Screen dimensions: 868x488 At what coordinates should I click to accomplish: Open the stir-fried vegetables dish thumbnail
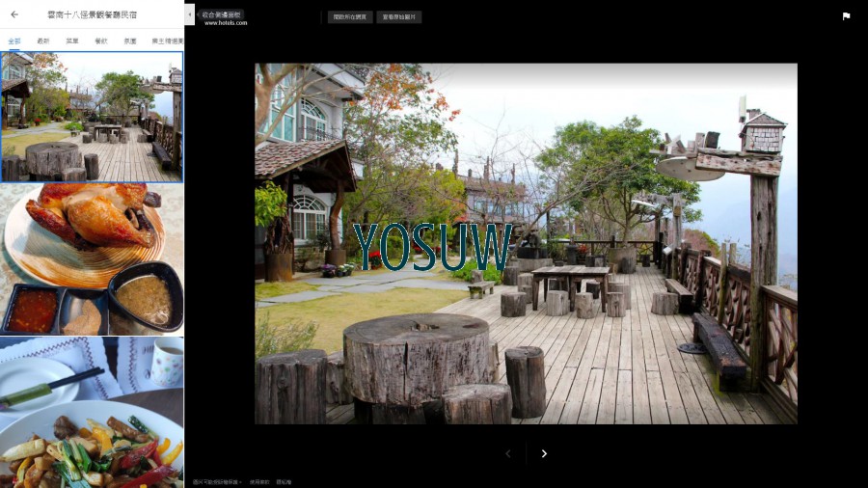(x=92, y=412)
